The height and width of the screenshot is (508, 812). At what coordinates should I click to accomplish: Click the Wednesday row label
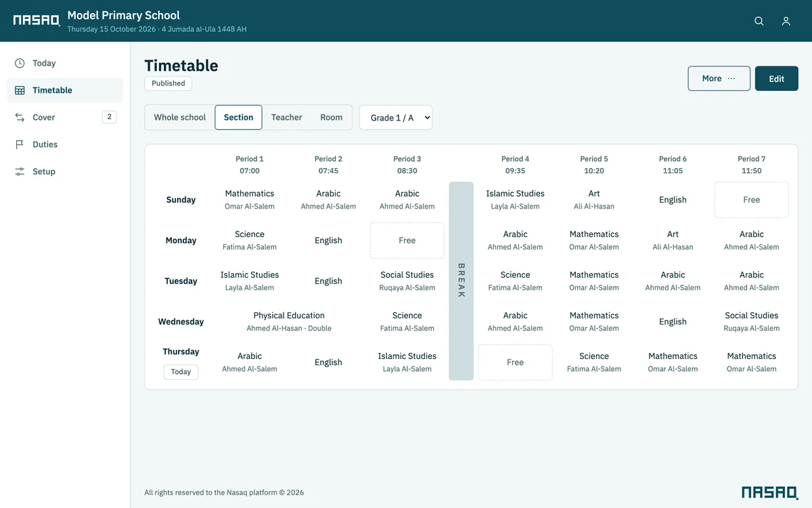(181, 322)
